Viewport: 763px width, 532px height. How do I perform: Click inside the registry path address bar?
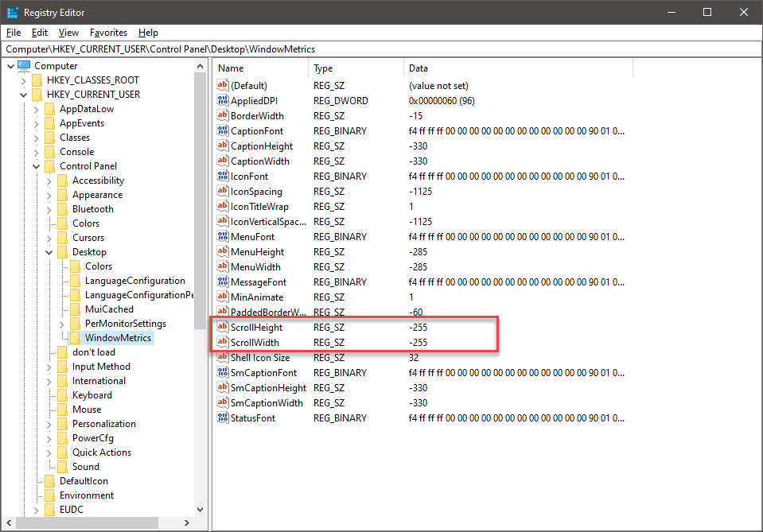[x=318, y=48]
